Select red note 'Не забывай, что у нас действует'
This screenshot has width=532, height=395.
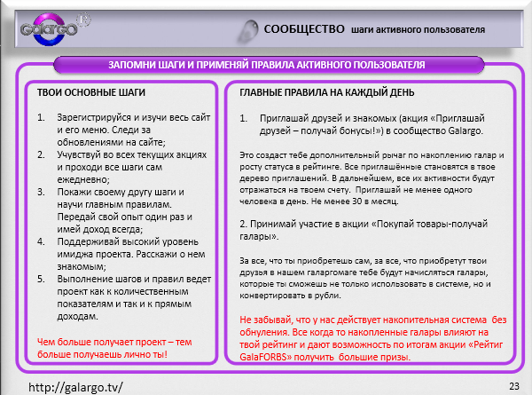pos(373,338)
